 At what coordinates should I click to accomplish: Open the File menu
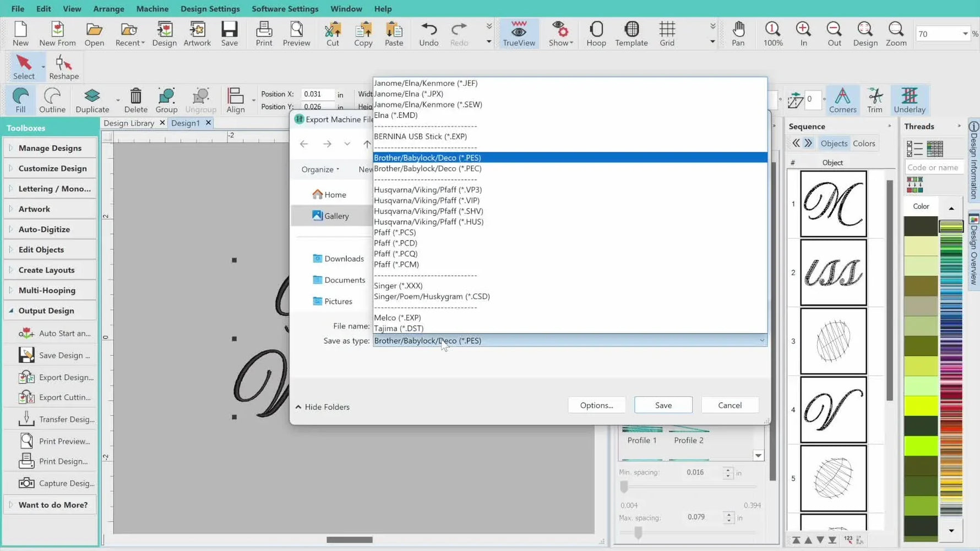pyautogui.click(x=18, y=9)
